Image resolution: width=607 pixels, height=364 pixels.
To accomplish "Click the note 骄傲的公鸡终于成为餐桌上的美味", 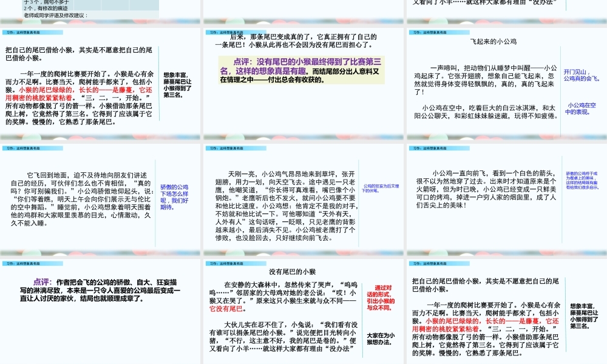I will tap(582, 180).
